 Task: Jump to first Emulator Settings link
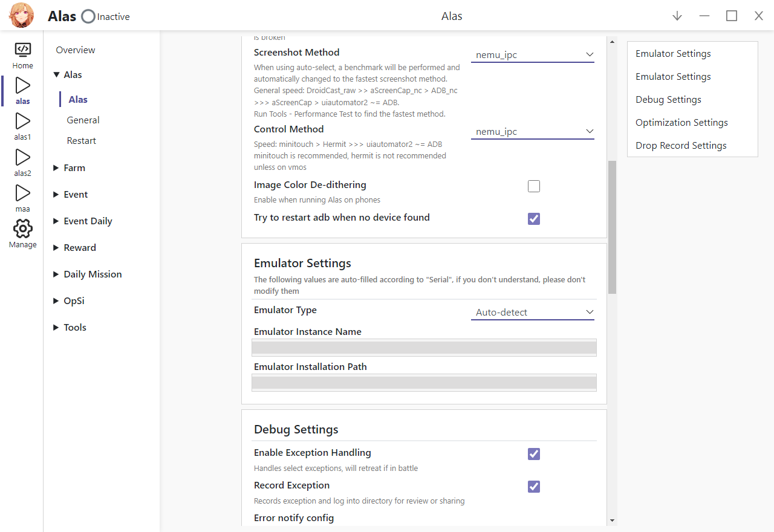[673, 54]
